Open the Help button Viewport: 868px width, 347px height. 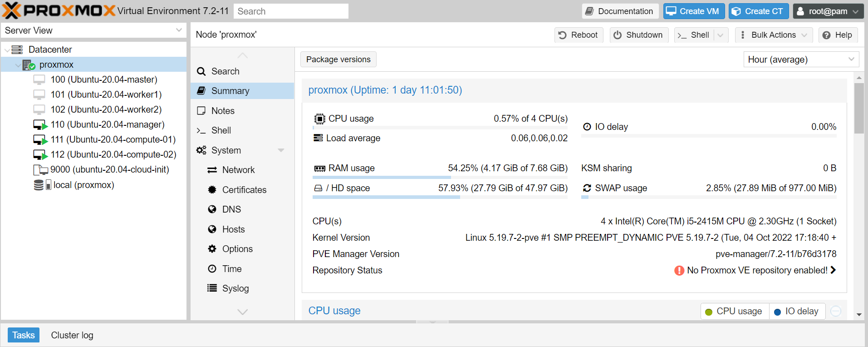(x=838, y=35)
